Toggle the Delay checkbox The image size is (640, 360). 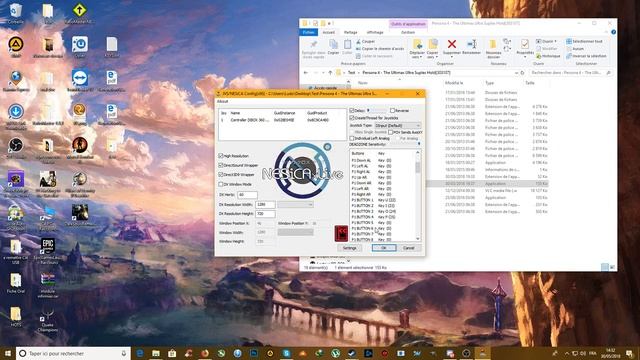point(352,111)
